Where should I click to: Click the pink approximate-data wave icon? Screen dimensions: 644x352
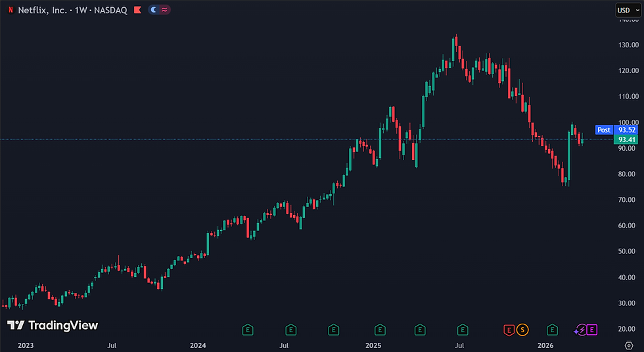(165, 10)
